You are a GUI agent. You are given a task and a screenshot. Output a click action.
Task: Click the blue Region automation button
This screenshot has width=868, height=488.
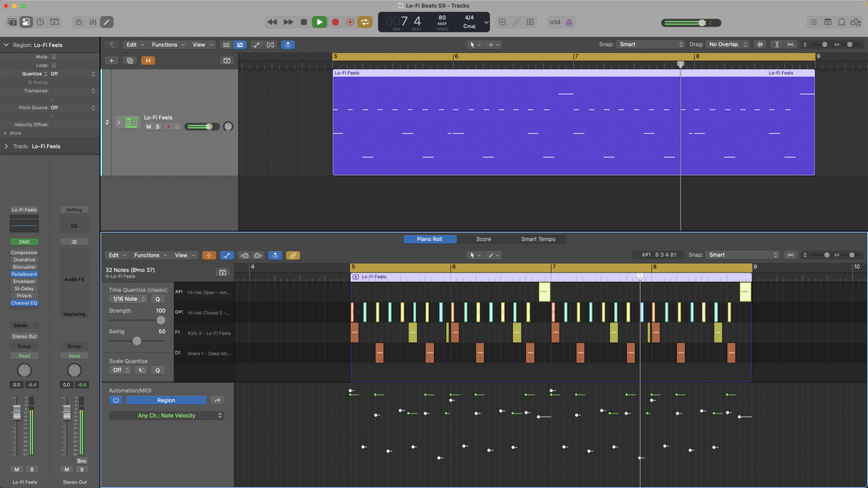pyautogui.click(x=166, y=400)
